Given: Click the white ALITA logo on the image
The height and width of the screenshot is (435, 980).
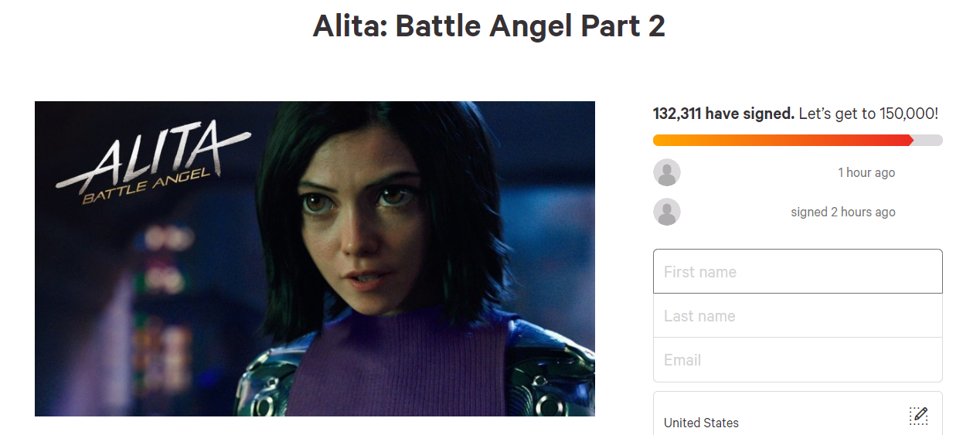Looking at the screenshot, I should pos(155,158).
